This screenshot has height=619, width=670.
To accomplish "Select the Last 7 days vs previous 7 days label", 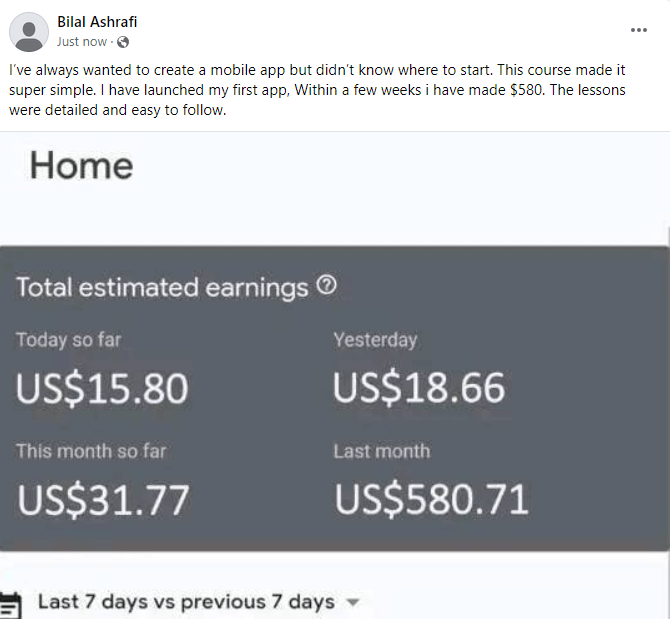I will (x=186, y=602).
